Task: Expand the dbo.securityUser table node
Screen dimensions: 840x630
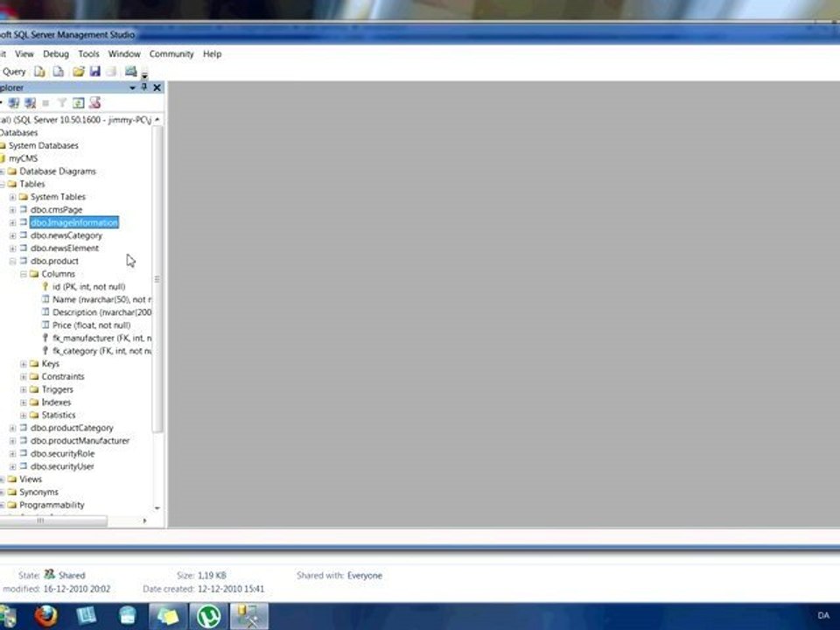Action: (12, 467)
